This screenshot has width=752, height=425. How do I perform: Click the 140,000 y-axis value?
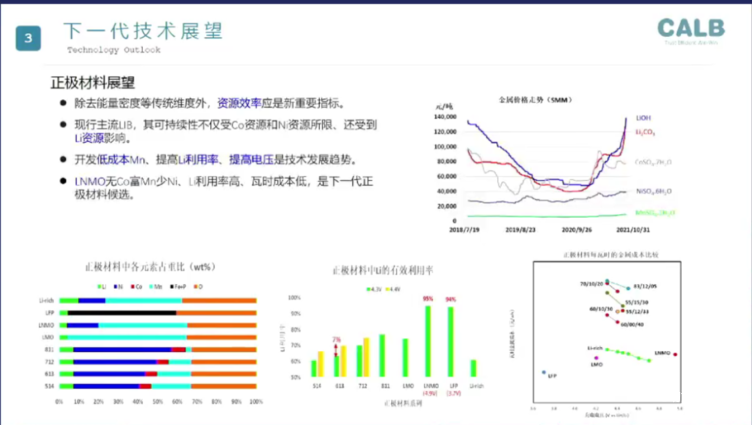tap(445, 117)
